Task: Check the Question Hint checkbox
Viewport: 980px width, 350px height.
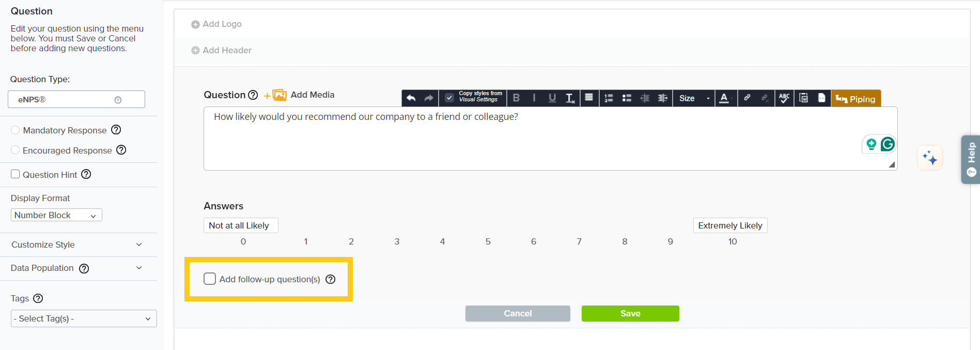Action: (15, 174)
